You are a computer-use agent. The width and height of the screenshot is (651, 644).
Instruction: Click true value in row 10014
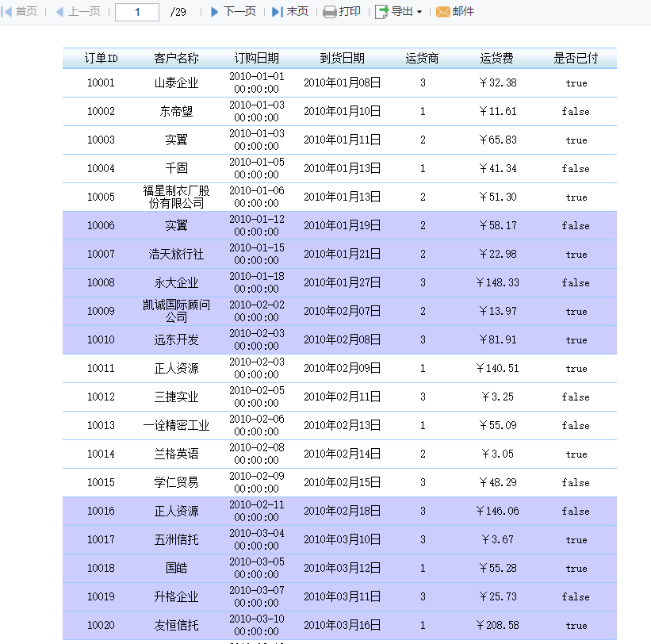click(x=576, y=454)
